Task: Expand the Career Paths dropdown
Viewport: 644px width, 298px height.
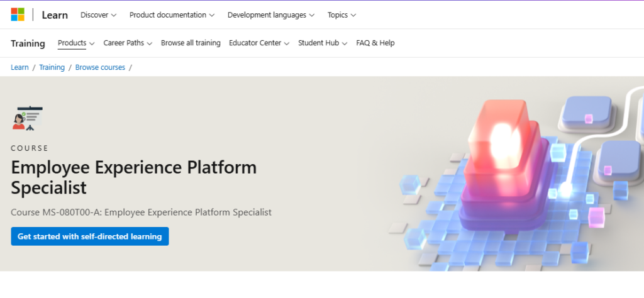Action: coord(128,43)
